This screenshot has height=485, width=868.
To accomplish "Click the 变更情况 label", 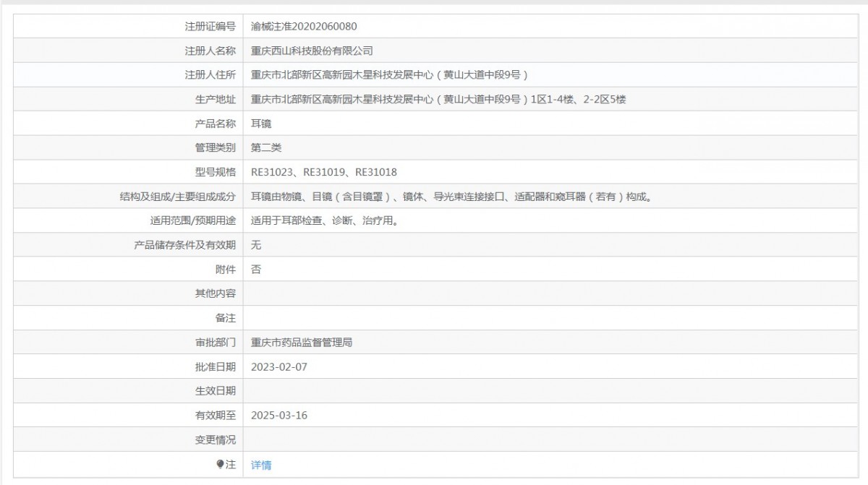I will coord(216,439).
